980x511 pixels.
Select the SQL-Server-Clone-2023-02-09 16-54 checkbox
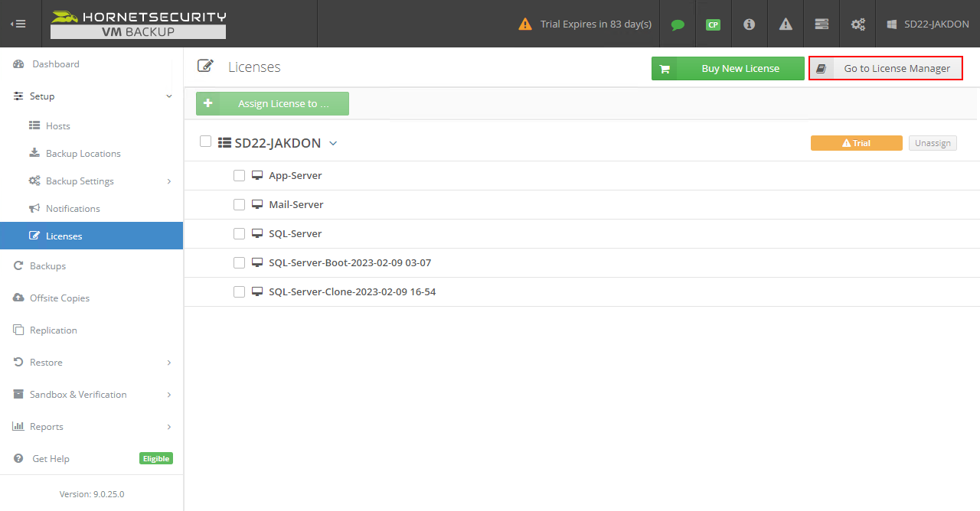(x=239, y=292)
